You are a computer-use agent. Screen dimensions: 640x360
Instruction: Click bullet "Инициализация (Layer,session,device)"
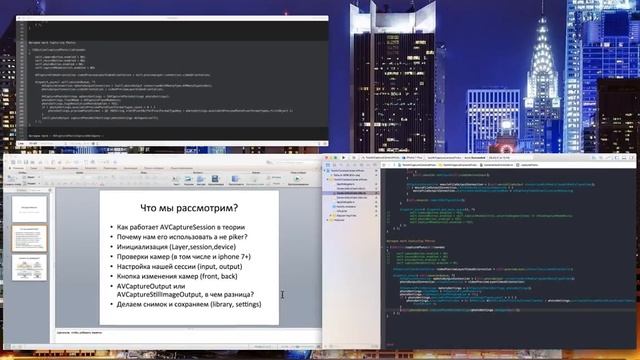click(176, 247)
